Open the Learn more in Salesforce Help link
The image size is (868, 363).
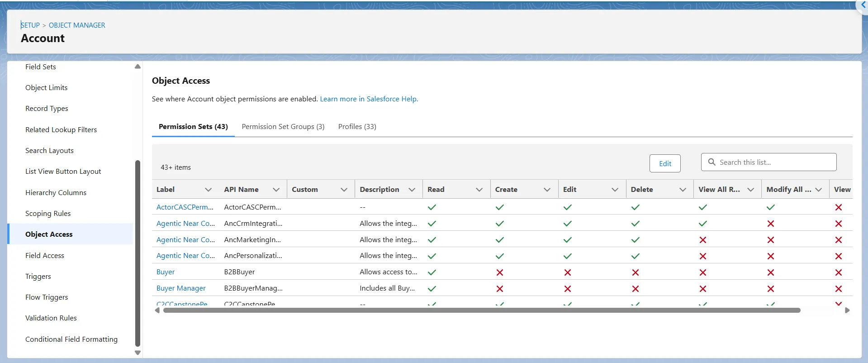point(369,99)
